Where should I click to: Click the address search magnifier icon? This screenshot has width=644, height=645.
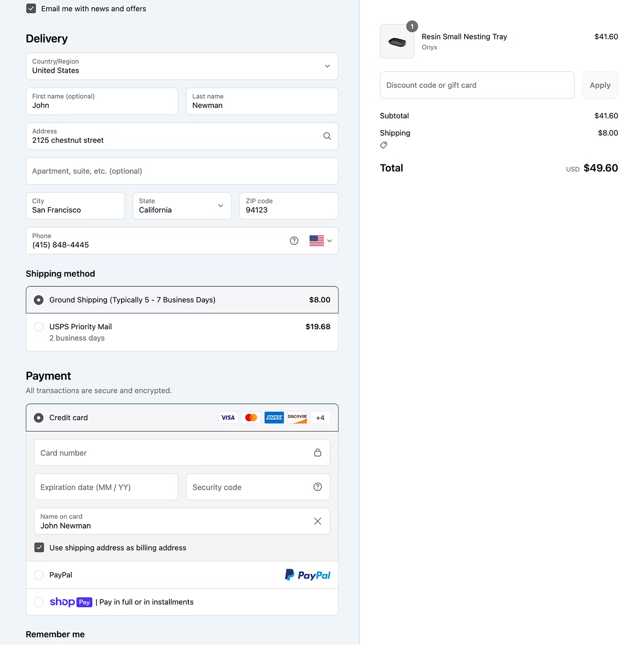pyautogui.click(x=327, y=136)
